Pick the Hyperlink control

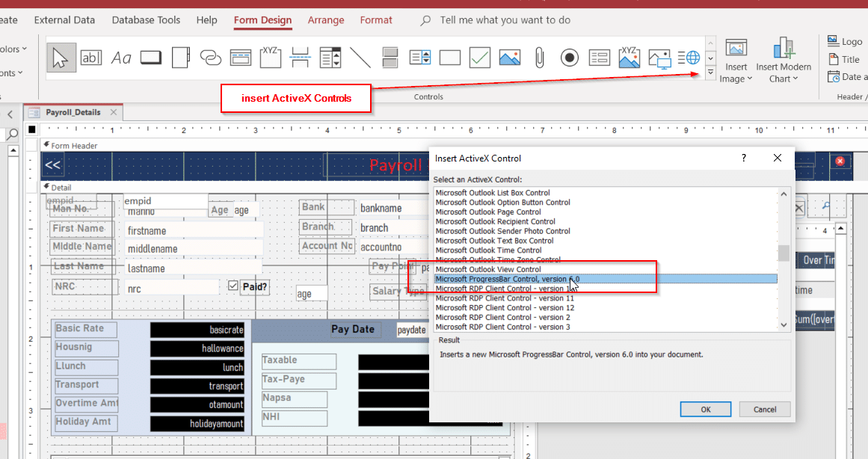(210, 57)
